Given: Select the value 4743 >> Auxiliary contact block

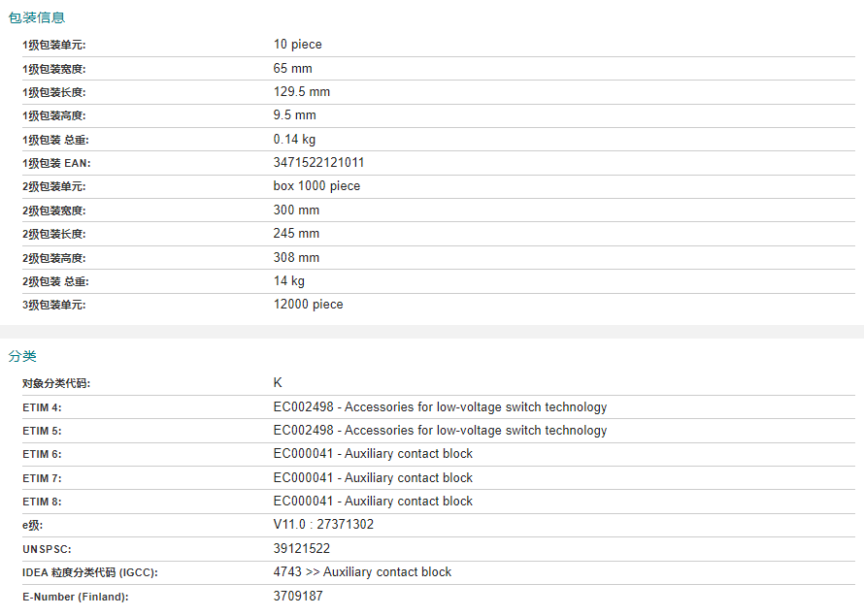Looking at the screenshot, I should (362, 572).
